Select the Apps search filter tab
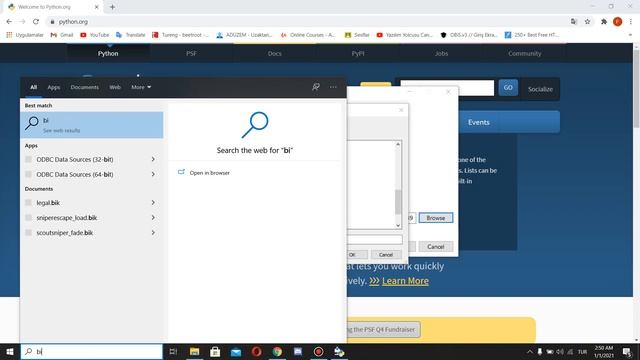The height and width of the screenshot is (360, 640). coord(53,87)
